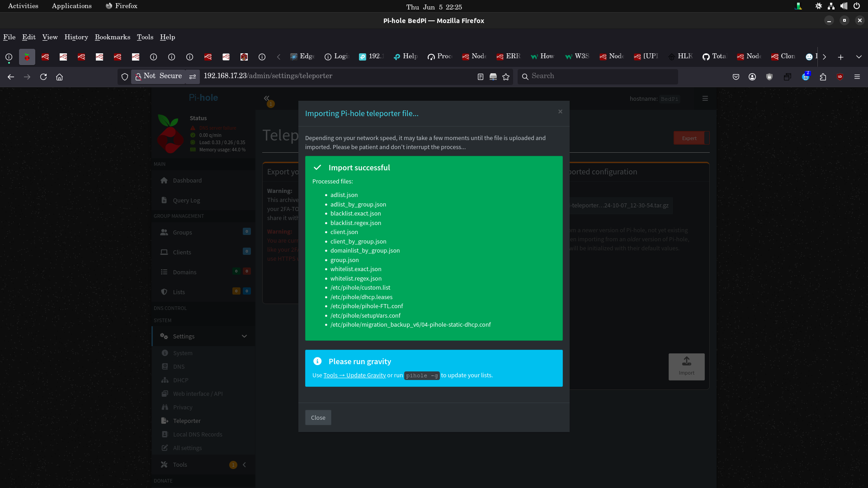The image size is (868, 488).
Task: Open Privacy settings page
Action: coord(203,408)
